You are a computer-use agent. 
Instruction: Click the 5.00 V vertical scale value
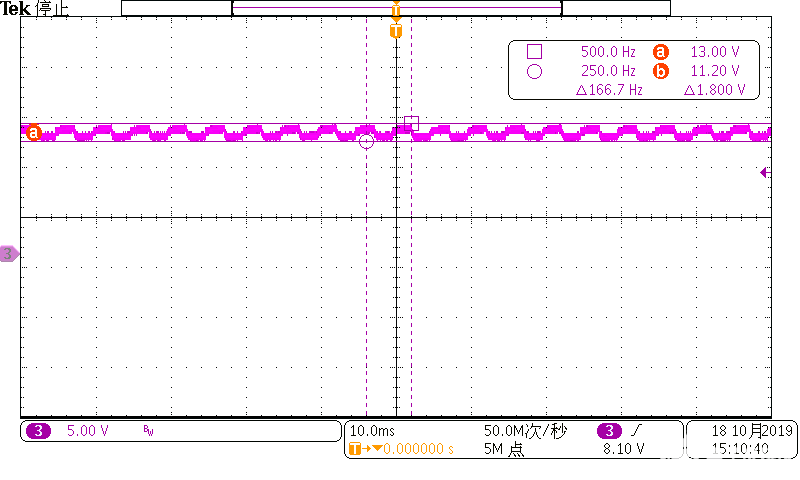88,431
